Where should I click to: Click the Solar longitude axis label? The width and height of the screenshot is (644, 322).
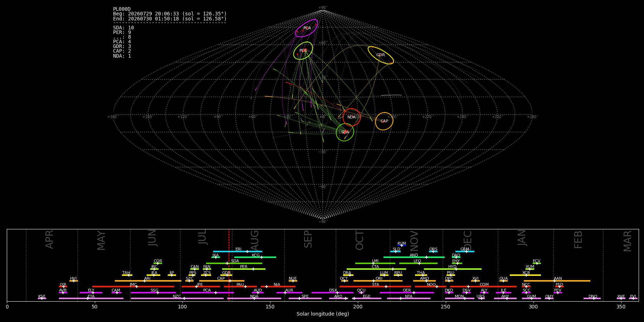(323, 314)
